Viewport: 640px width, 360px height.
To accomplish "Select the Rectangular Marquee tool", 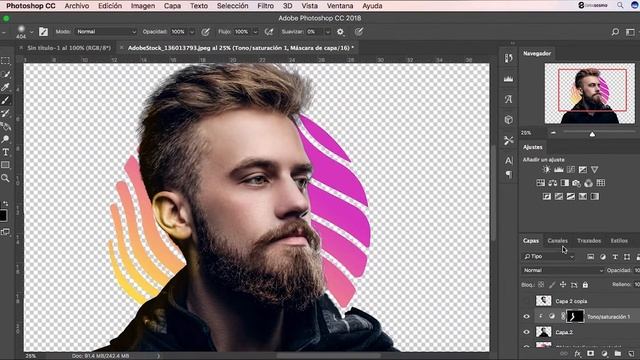I will coord(6,61).
